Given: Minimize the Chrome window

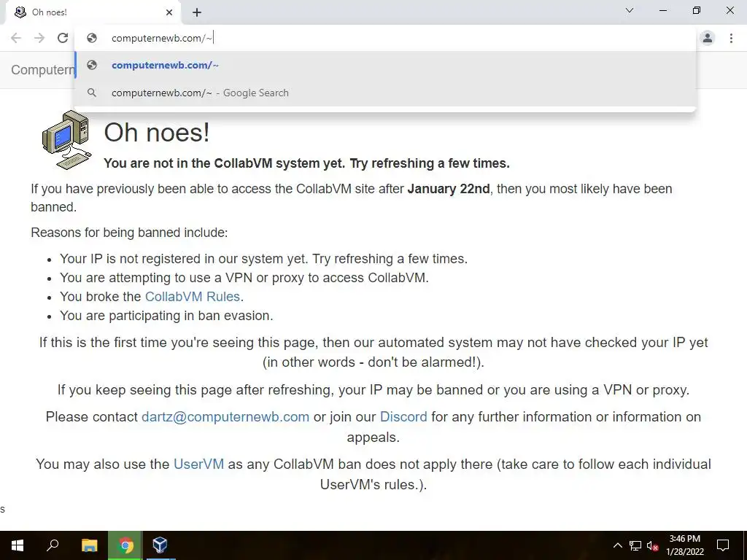Looking at the screenshot, I should click(x=663, y=10).
